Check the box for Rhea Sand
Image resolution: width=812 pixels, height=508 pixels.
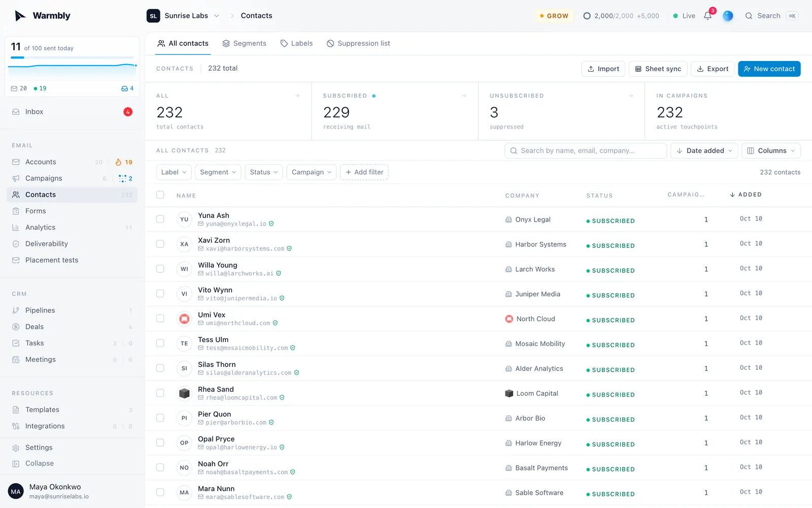[160, 393]
